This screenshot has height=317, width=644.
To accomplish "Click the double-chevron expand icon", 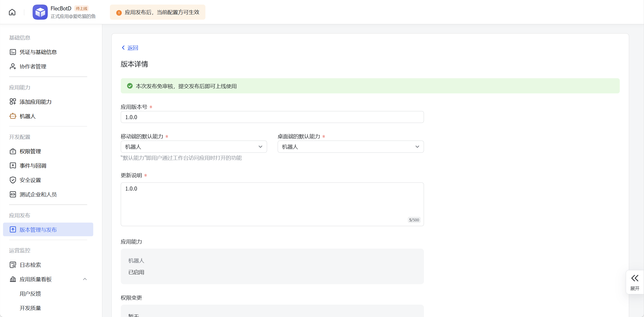I will tap(635, 278).
